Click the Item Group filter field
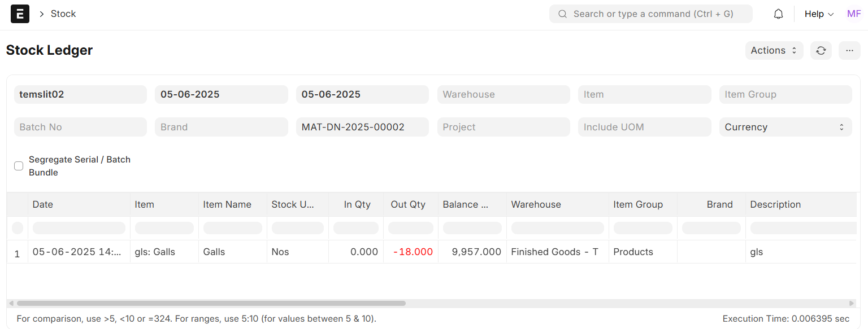This screenshot has height=329, width=868. click(x=785, y=94)
